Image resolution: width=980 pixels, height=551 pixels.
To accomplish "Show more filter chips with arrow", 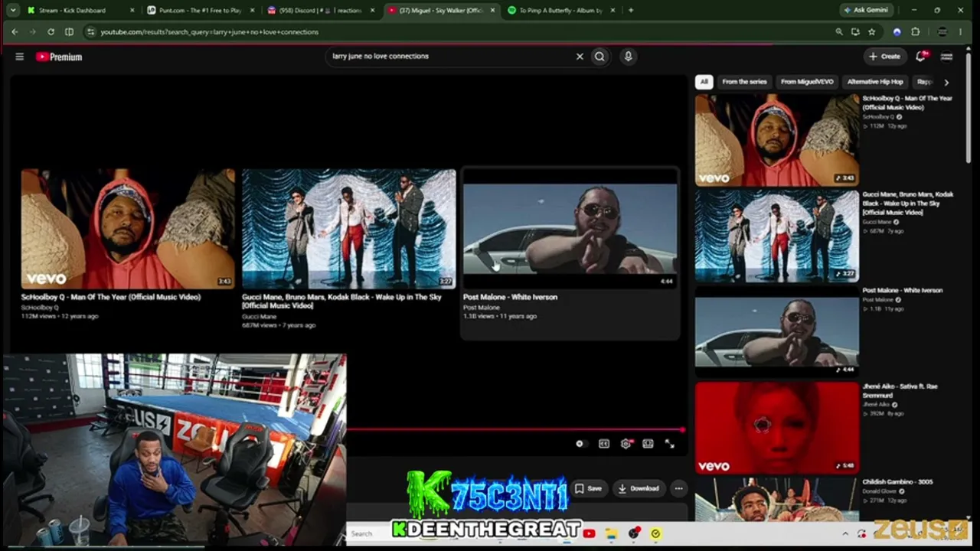I will point(946,82).
